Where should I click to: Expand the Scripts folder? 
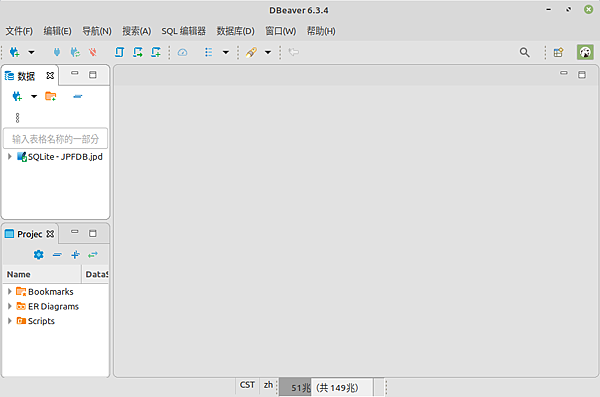(x=10, y=320)
